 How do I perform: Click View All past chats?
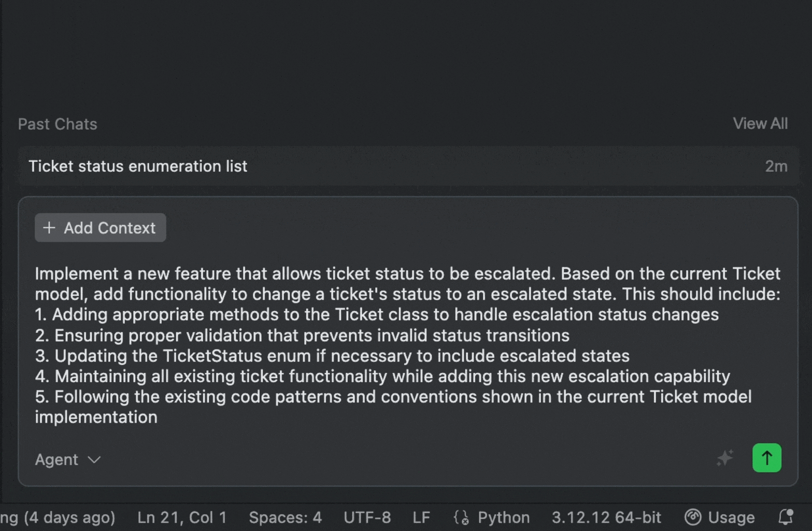760,123
